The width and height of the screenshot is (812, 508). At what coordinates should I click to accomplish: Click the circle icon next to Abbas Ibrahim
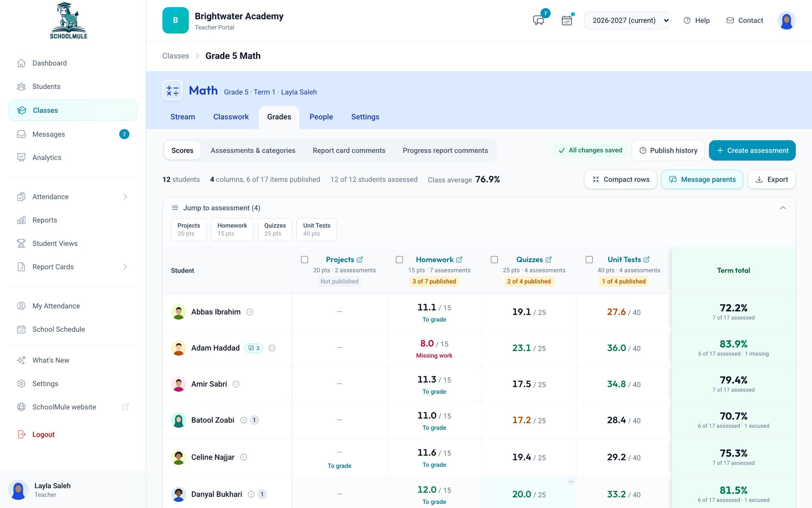[250, 312]
